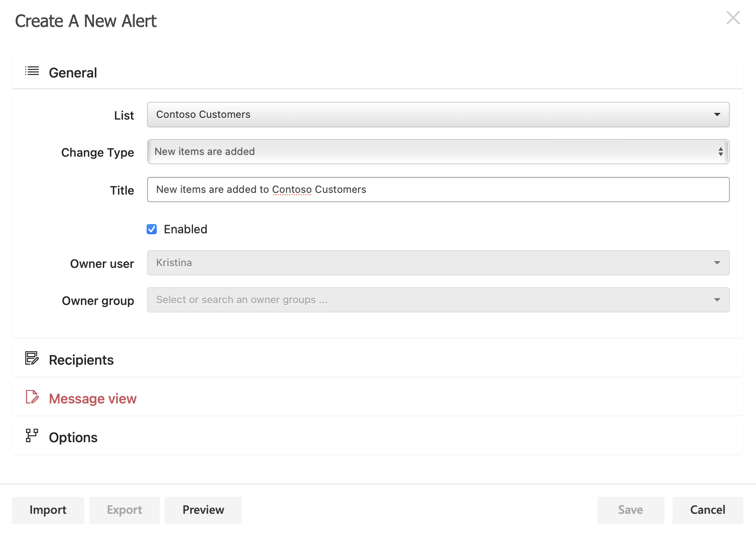Open the Options section
The width and height of the screenshot is (756, 534).
tap(73, 437)
